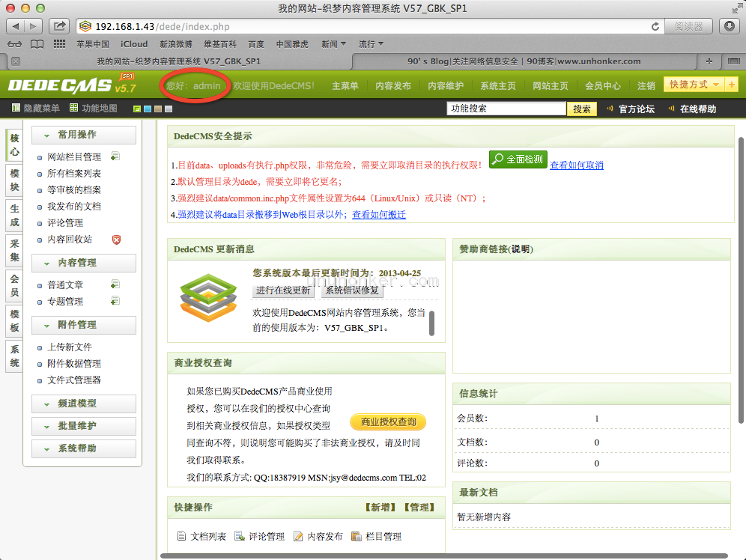Select 内容维护 in the top navigation
Image resolution: width=746 pixels, height=560 pixels.
(x=446, y=86)
